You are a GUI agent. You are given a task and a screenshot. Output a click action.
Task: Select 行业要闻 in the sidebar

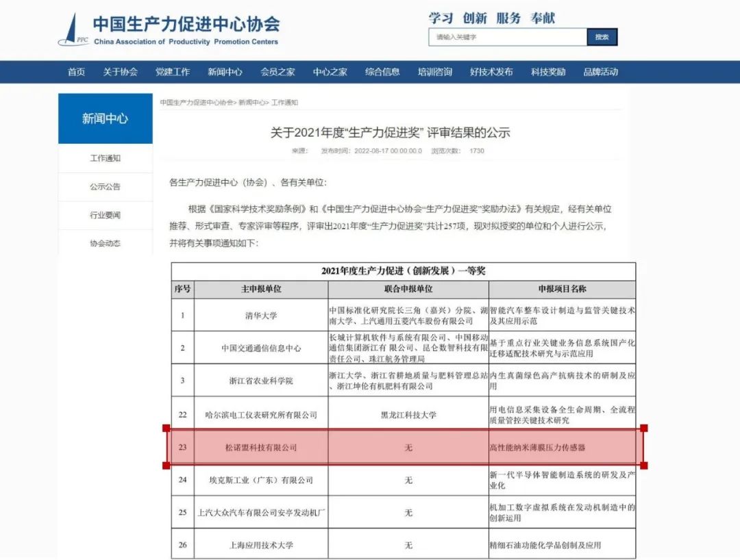tap(106, 216)
